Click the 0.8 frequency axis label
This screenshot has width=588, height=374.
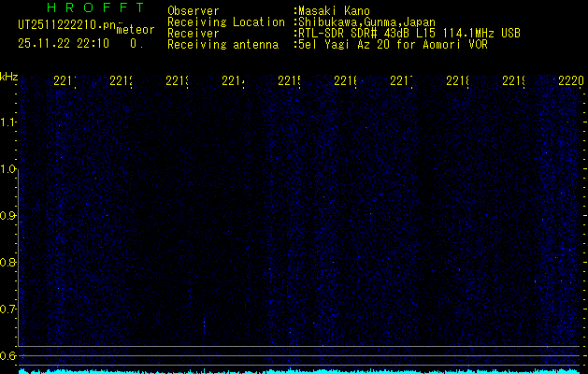(x=7, y=263)
